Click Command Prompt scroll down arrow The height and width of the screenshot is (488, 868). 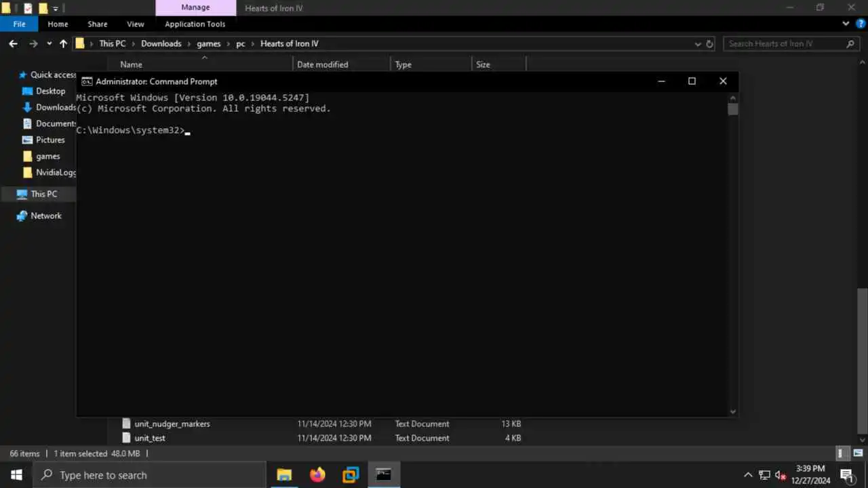732,411
